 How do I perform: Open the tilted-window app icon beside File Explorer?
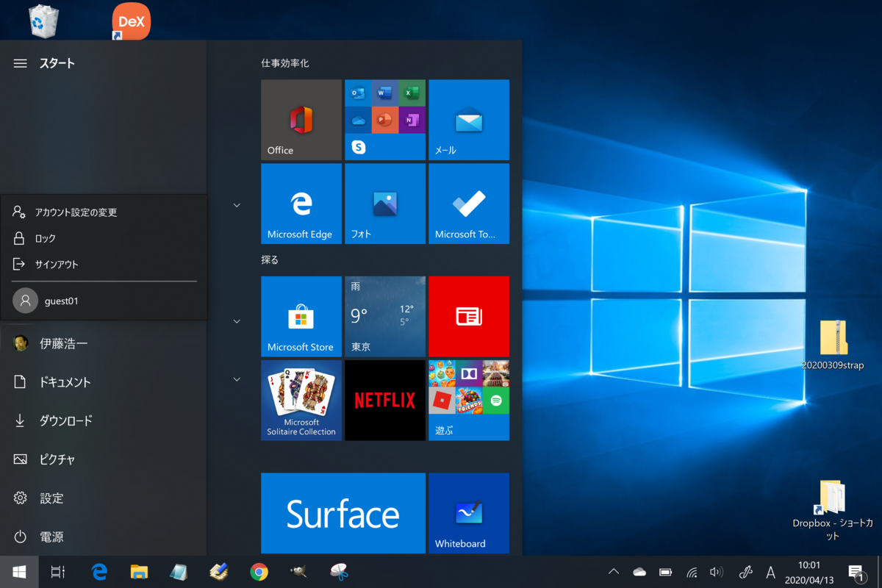tap(179, 572)
